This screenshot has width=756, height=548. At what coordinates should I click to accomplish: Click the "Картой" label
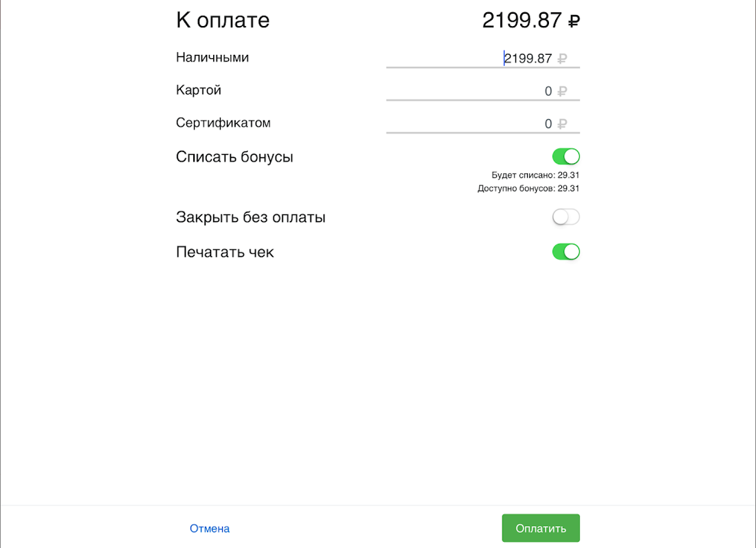point(199,90)
